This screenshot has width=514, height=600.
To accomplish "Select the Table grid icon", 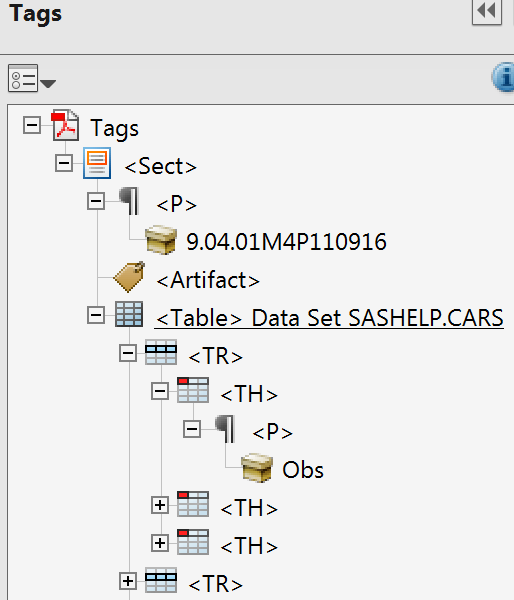I will [x=129, y=315].
